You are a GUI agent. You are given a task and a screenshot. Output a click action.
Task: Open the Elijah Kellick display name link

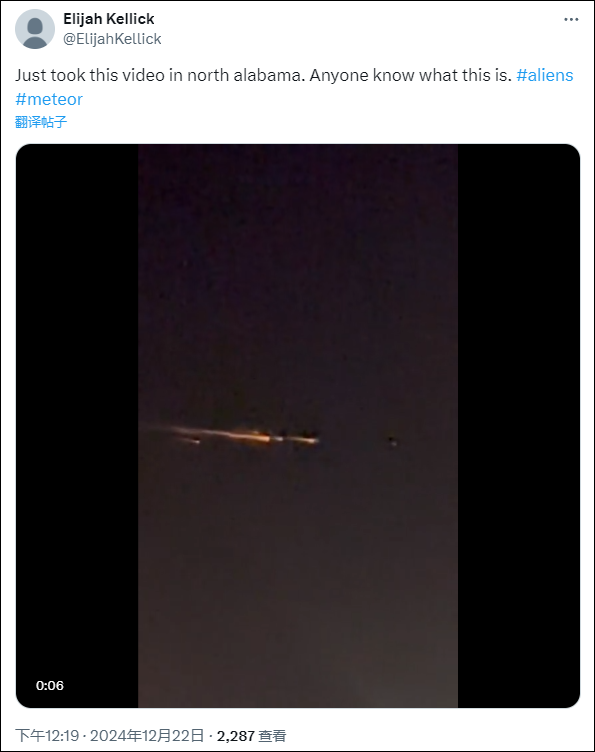tap(109, 19)
